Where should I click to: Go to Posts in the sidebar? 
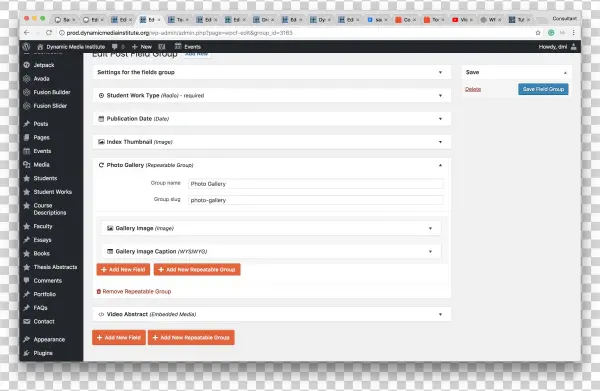pos(41,124)
